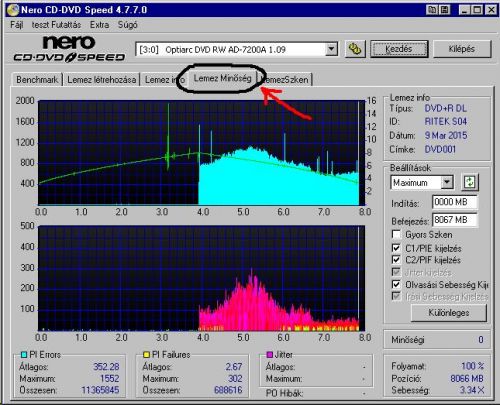Open the Fájl menu
Viewport: 500px width, 405px height.
point(17,25)
